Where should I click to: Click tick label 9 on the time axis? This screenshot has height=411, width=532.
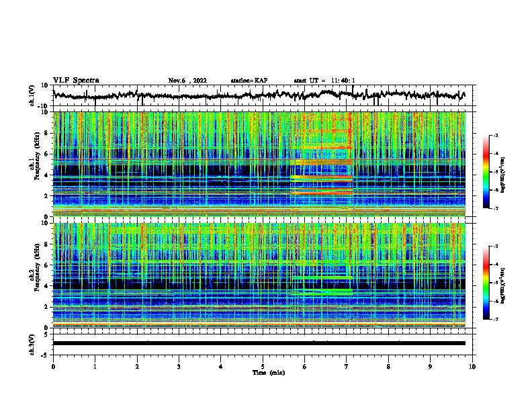point(430,367)
